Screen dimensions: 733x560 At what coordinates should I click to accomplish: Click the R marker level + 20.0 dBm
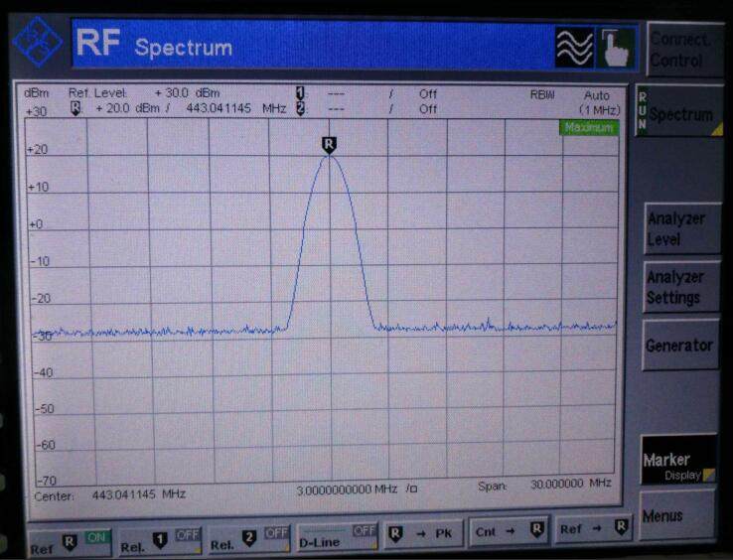pos(128,108)
